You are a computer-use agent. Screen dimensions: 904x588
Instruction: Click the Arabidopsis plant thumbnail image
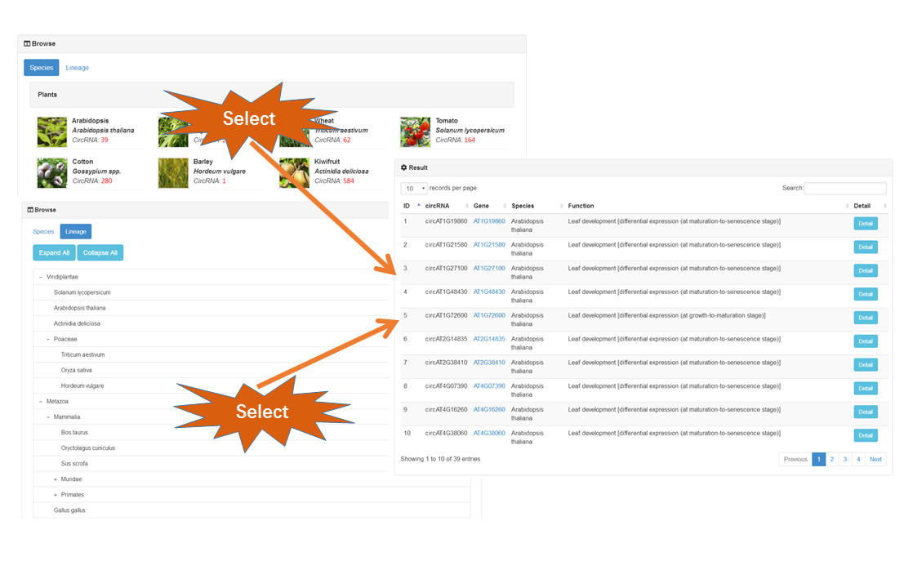point(52,131)
